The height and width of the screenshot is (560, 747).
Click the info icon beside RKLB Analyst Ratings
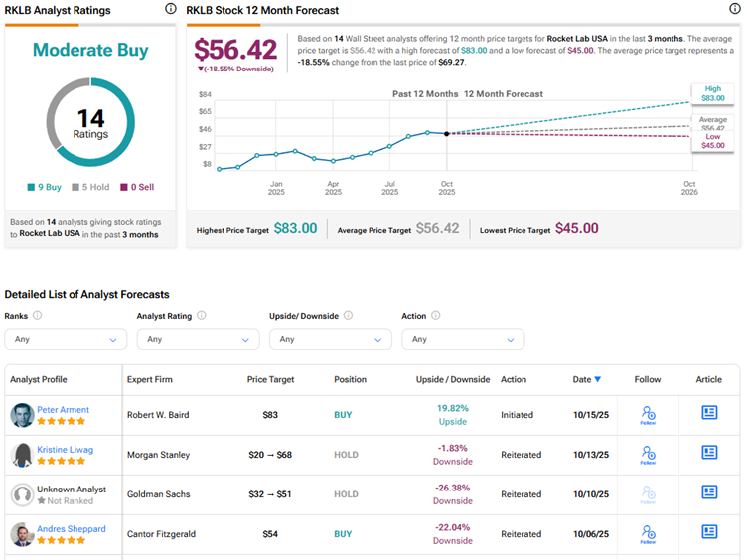[171, 9]
